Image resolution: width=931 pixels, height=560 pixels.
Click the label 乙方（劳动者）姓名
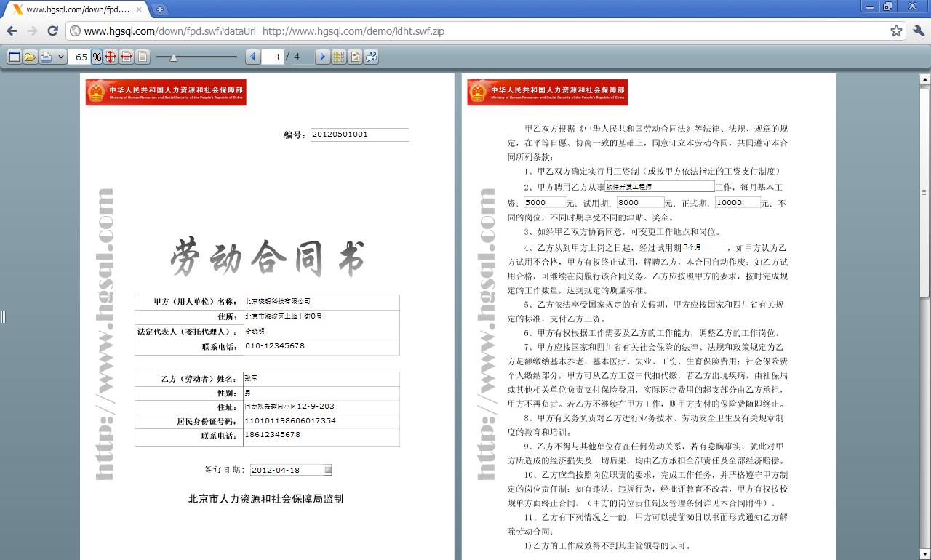[199, 379]
